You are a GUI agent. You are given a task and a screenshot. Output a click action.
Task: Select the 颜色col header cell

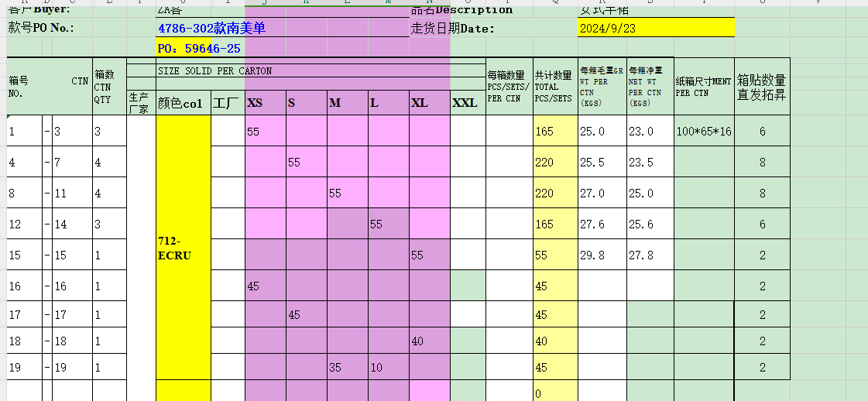click(184, 103)
